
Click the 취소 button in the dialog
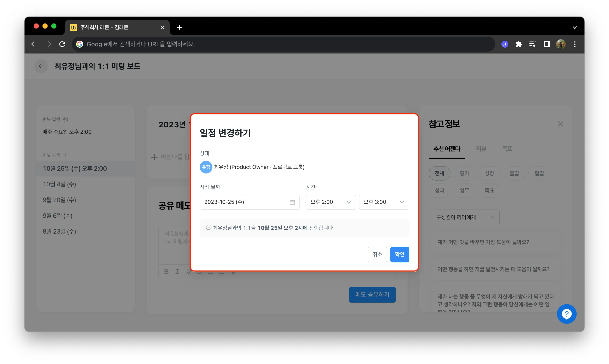(x=377, y=254)
